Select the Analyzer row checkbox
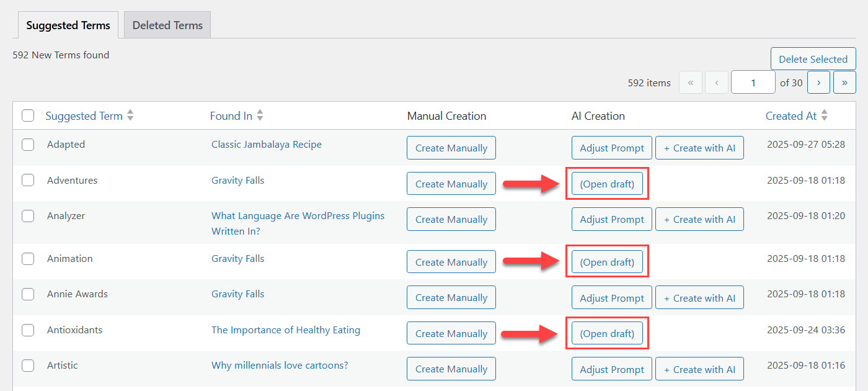This screenshot has width=868, height=391. (x=28, y=216)
